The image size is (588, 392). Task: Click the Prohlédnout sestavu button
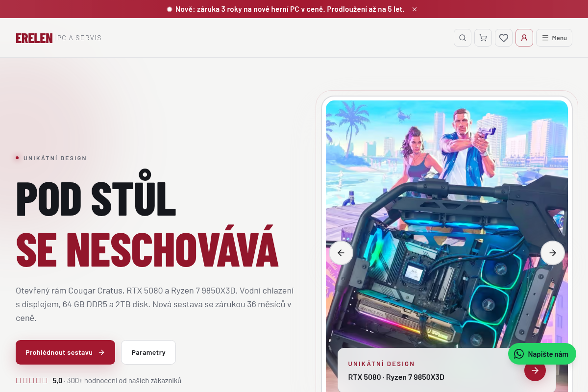[65, 352]
